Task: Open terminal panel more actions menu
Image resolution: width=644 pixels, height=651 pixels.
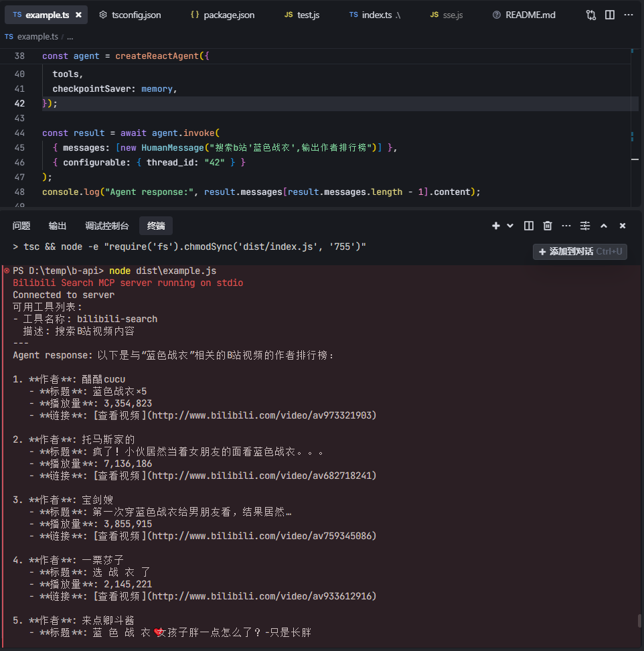Action: click(x=566, y=226)
